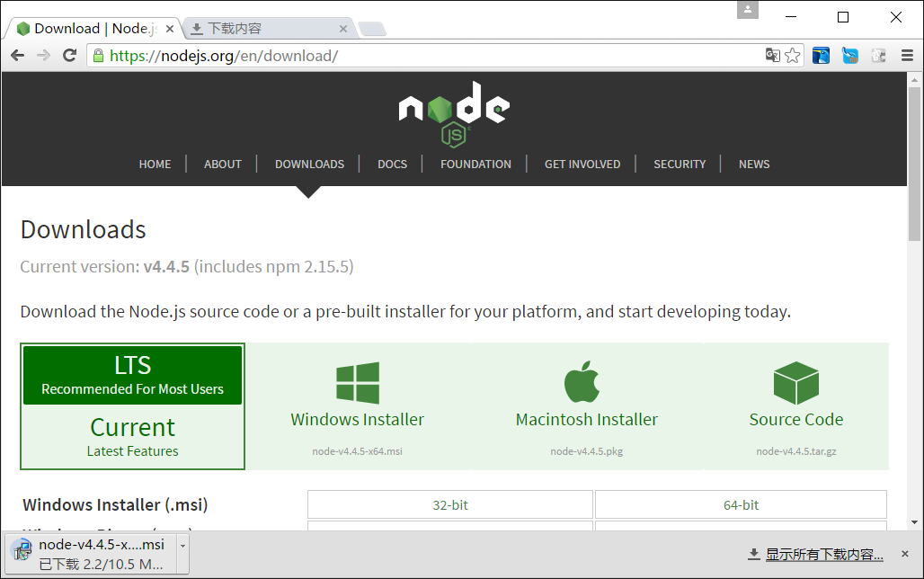924x579 pixels.
Task: Click the green padlock security icon
Action: click(98, 56)
